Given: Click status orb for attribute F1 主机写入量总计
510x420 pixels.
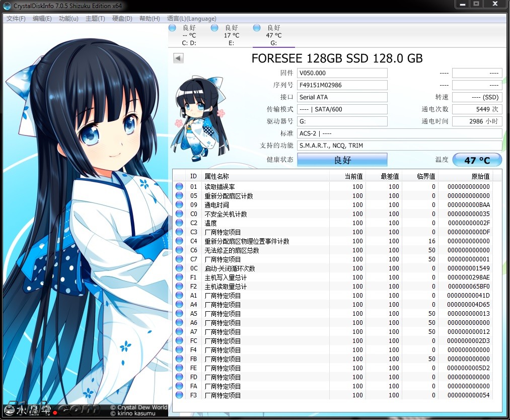Looking at the screenshot, I should [179, 277].
